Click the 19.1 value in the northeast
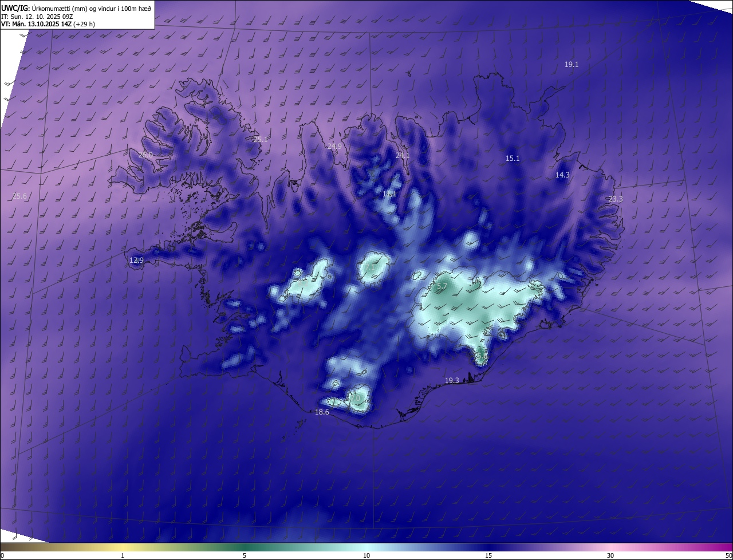 coord(572,65)
